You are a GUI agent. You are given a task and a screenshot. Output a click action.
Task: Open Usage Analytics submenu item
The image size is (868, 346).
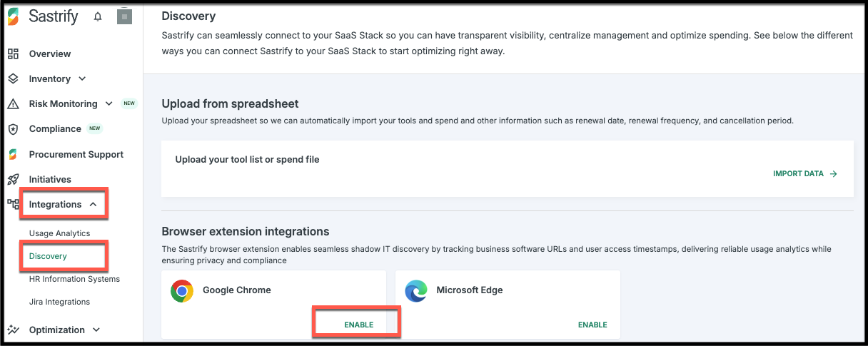(x=60, y=233)
